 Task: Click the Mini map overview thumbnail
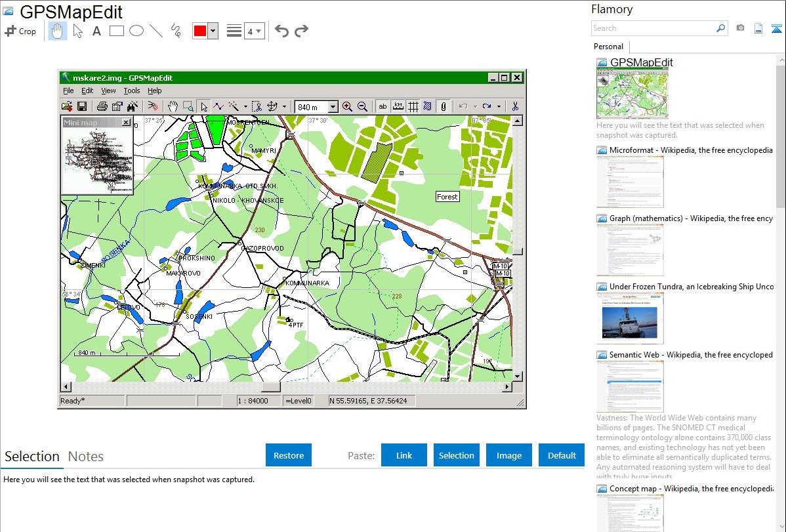click(97, 161)
